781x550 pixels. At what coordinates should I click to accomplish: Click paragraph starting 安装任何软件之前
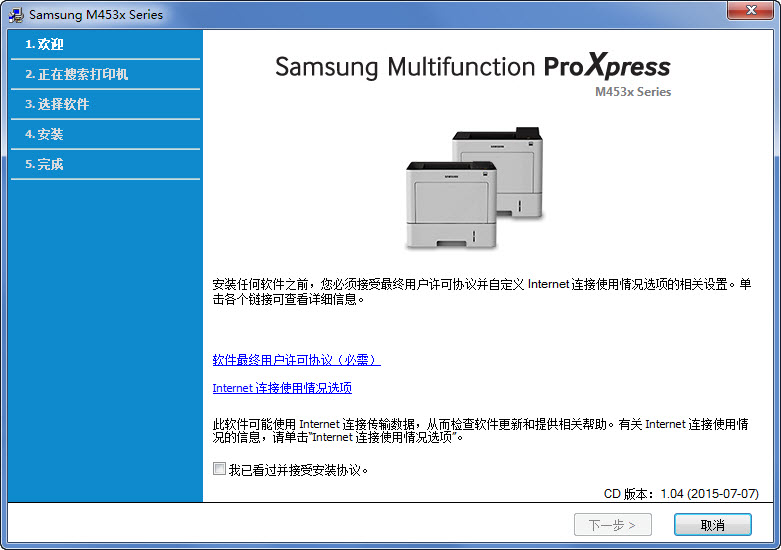[x=482, y=291]
